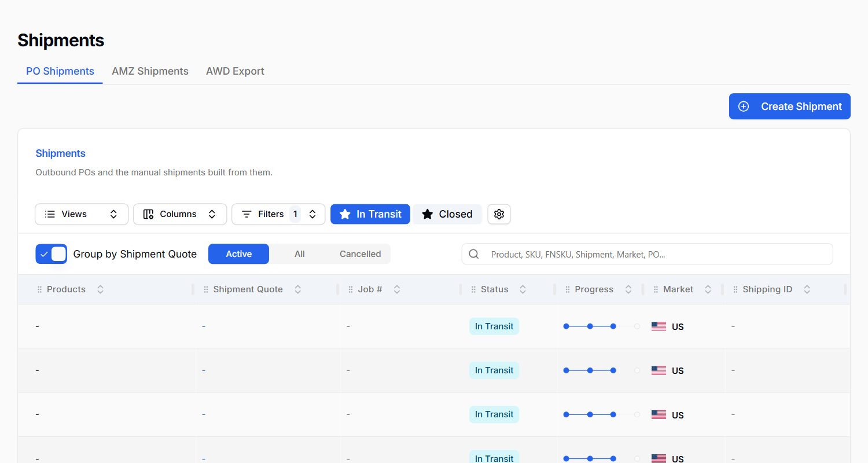
Task: Click the search magnifier icon
Action: [474, 254]
